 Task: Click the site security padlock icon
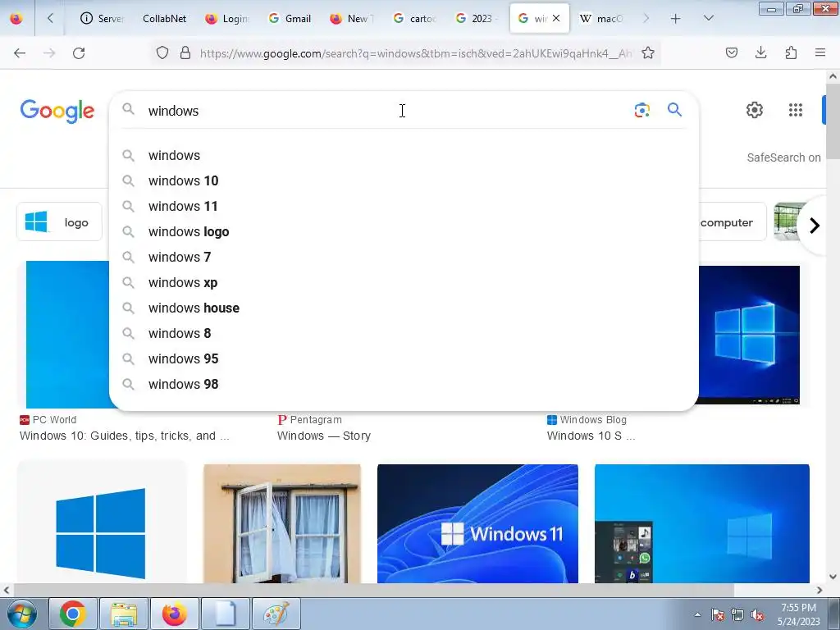click(x=185, y=53)
